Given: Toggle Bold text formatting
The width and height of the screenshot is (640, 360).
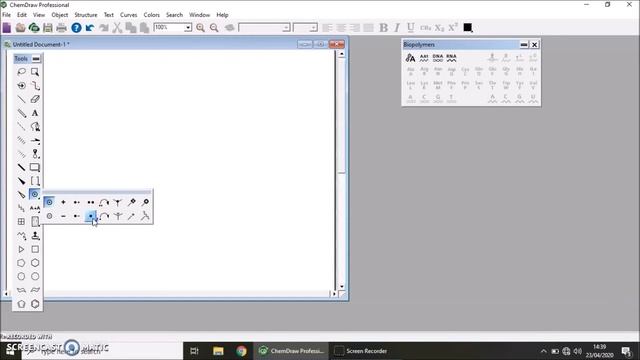Looking at the screenshot, I should (383, 28).
